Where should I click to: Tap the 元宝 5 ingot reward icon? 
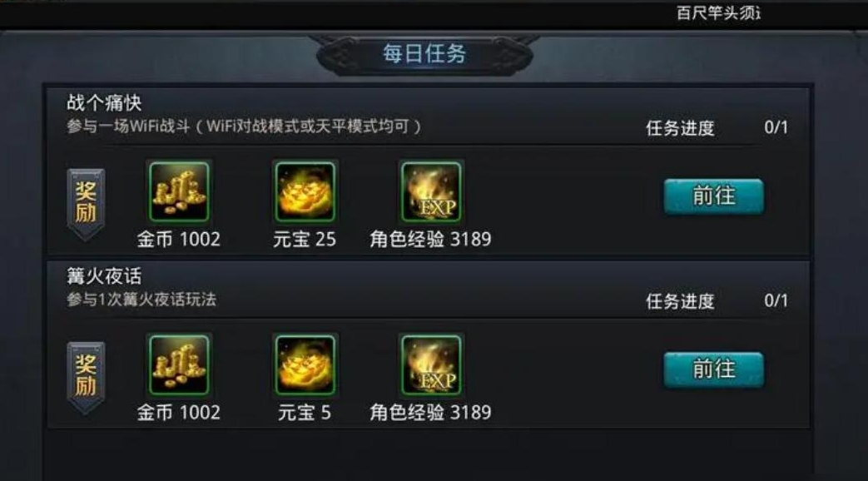[x=305, y=364]
